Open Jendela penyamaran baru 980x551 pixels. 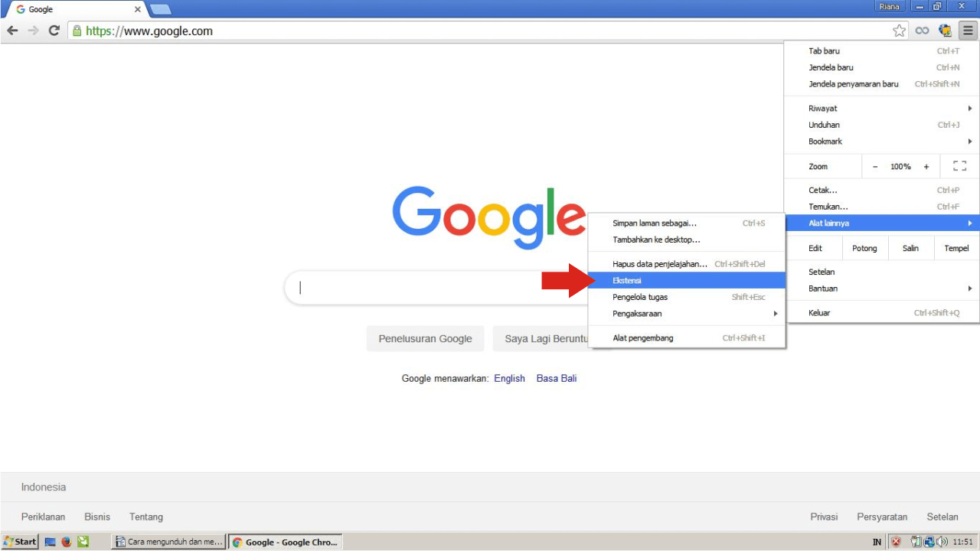(882, 84)
